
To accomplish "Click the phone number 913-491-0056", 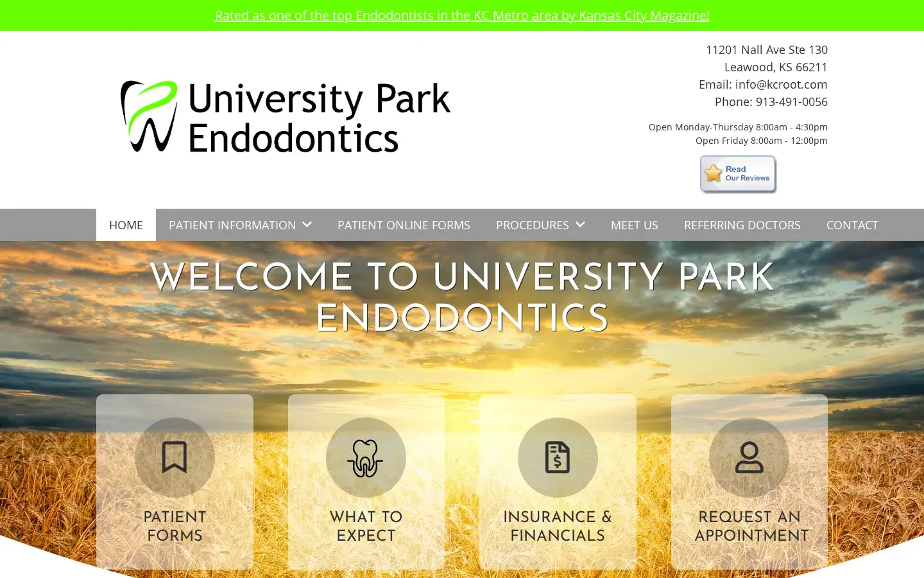I will tap(791, 101).
